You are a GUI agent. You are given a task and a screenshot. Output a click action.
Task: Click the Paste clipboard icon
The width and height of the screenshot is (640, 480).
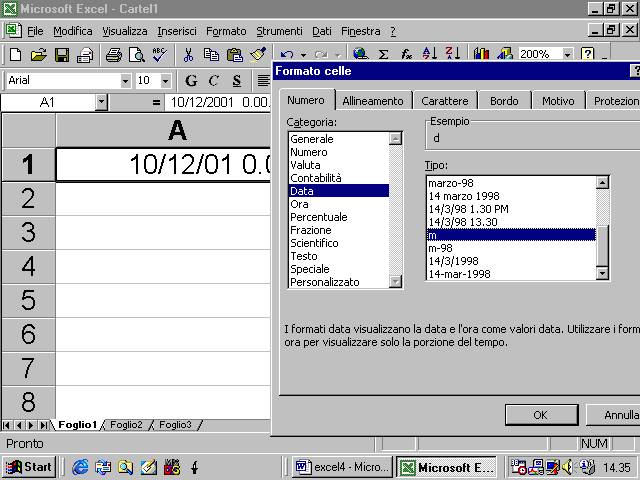pyautogui.click(x=235, y=55)
